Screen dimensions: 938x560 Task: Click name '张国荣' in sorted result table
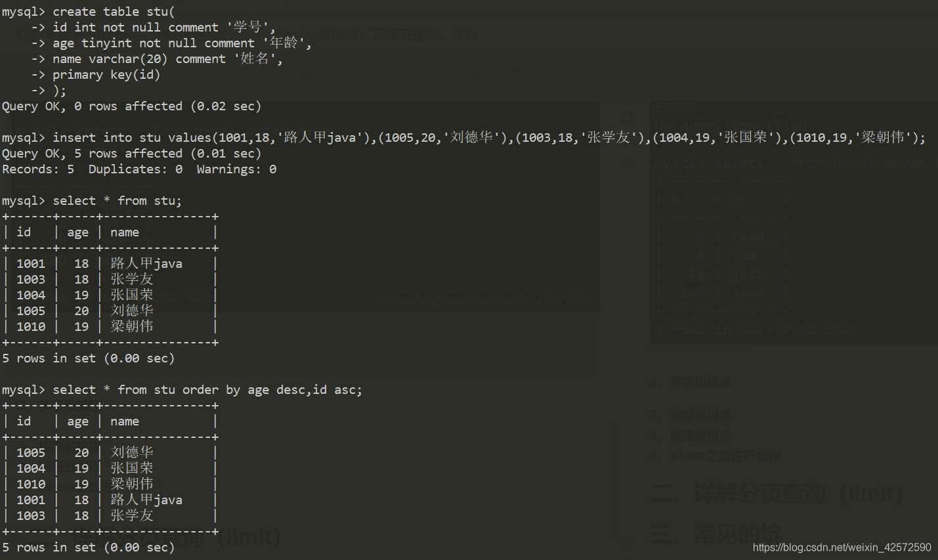coord(132,469)
